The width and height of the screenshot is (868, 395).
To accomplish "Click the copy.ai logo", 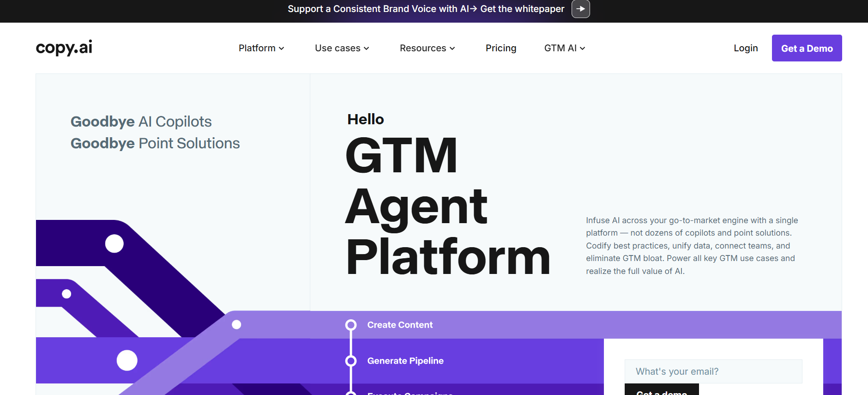I will pyautogui.click(x=64, y=48).
